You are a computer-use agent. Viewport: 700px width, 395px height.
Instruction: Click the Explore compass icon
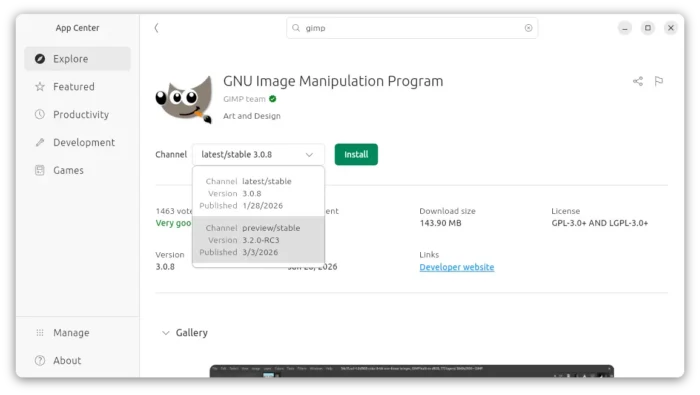click(x=40, y=59)
